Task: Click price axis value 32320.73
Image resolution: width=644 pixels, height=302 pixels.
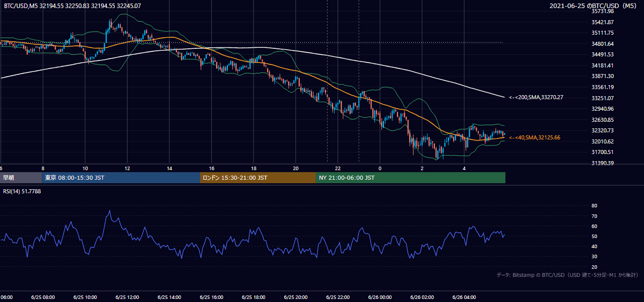Action: click(x=602, y=130)
